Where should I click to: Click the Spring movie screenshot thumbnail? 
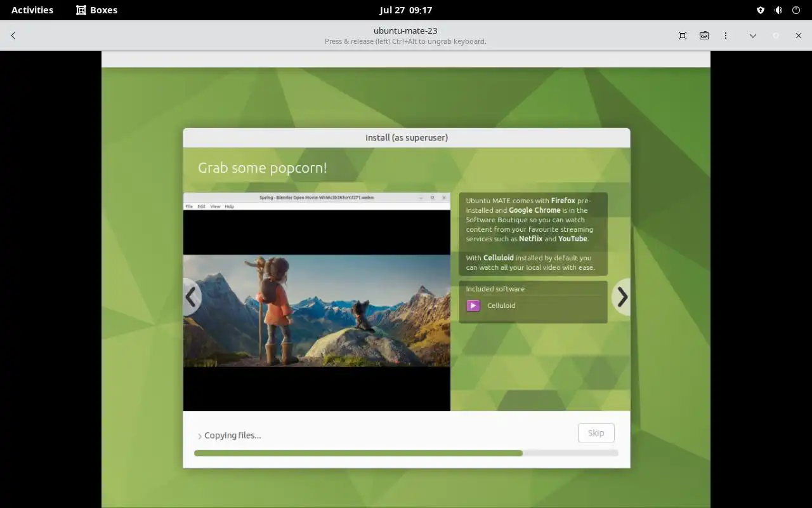[317, 302]
